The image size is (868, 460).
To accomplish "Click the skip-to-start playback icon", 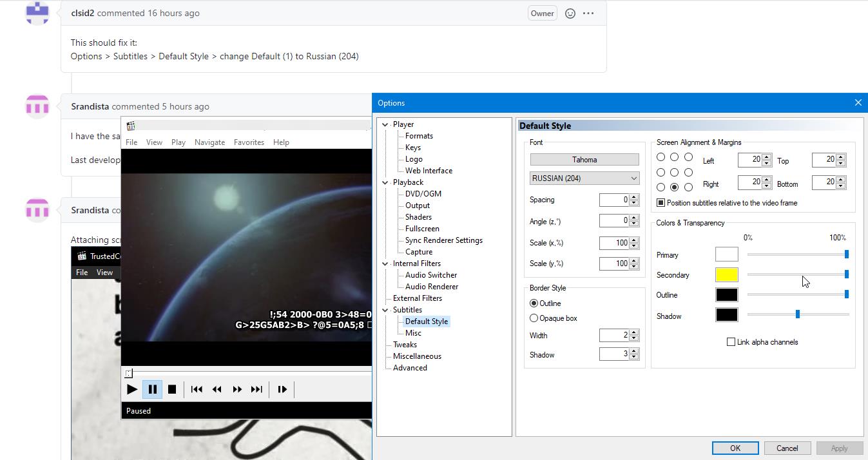I will click(197, 389).
